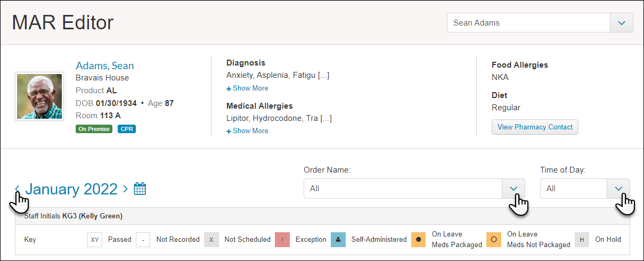Show more under Medical Allergies

click(248, 131)
